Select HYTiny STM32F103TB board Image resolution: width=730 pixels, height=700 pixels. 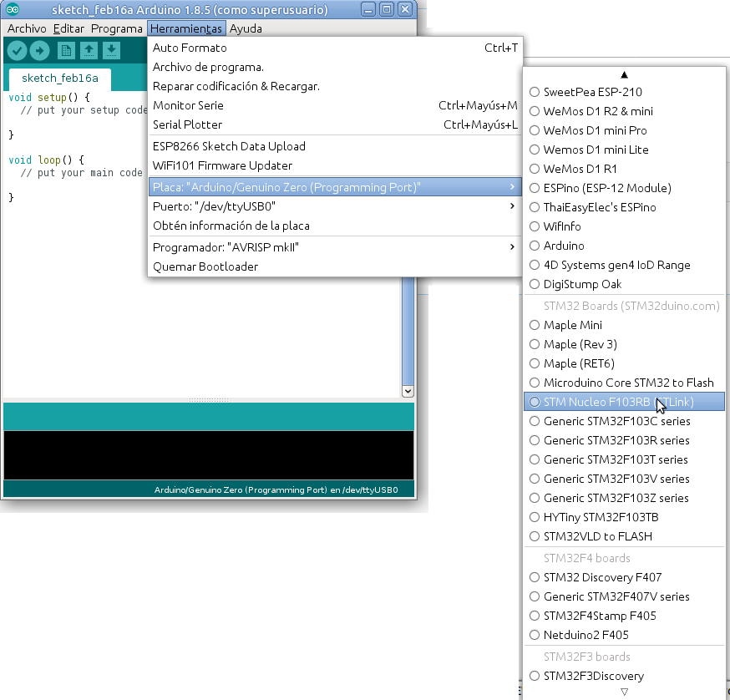624,517
